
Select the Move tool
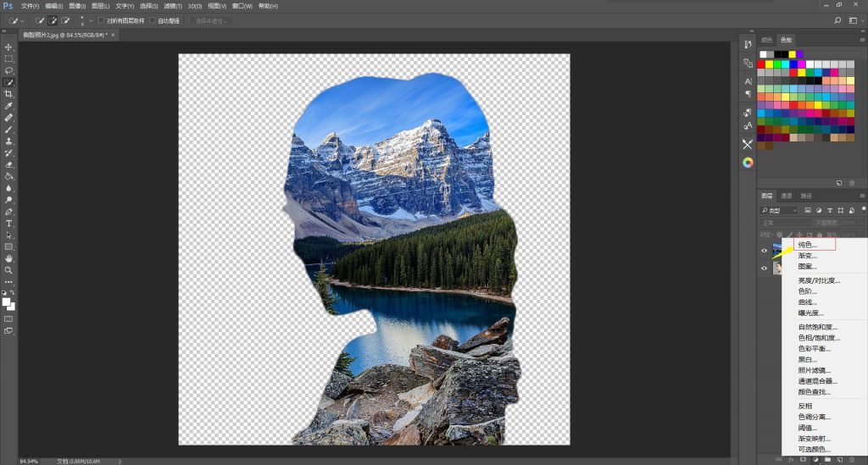point(9,47)
